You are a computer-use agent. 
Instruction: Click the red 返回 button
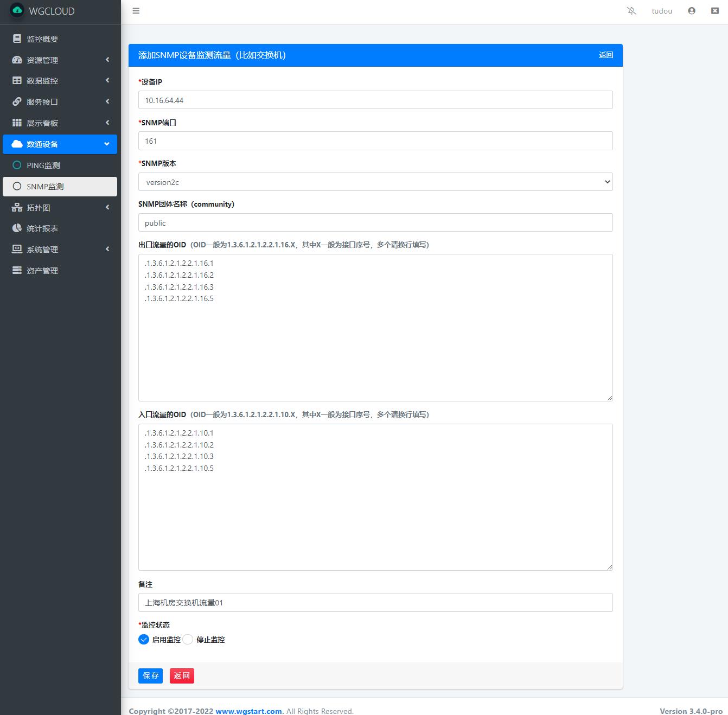pyautogui.click(x=182, y=676)
